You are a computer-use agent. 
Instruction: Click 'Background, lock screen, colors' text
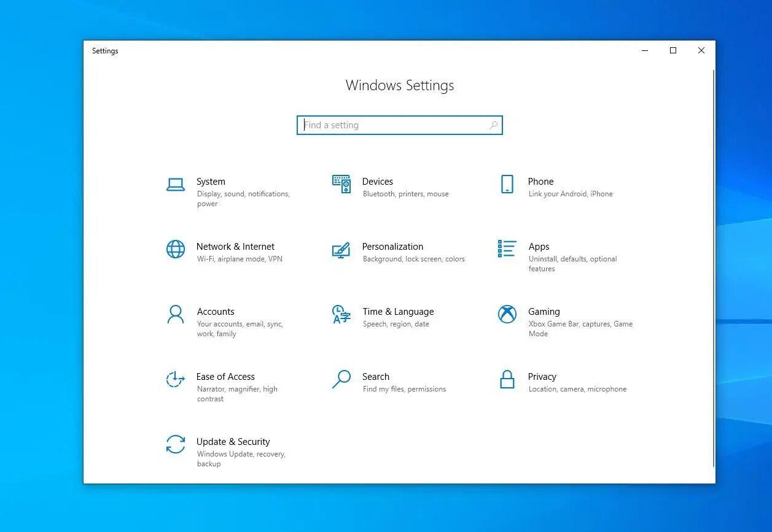pos(413,259)
